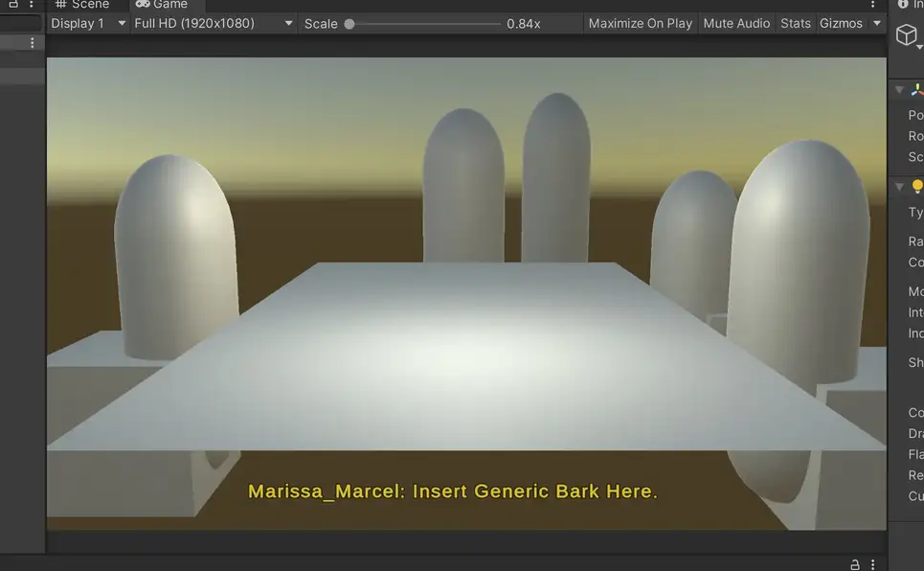
Task: Adjust the Scale slider handle
Action: [x=349, y=24]
